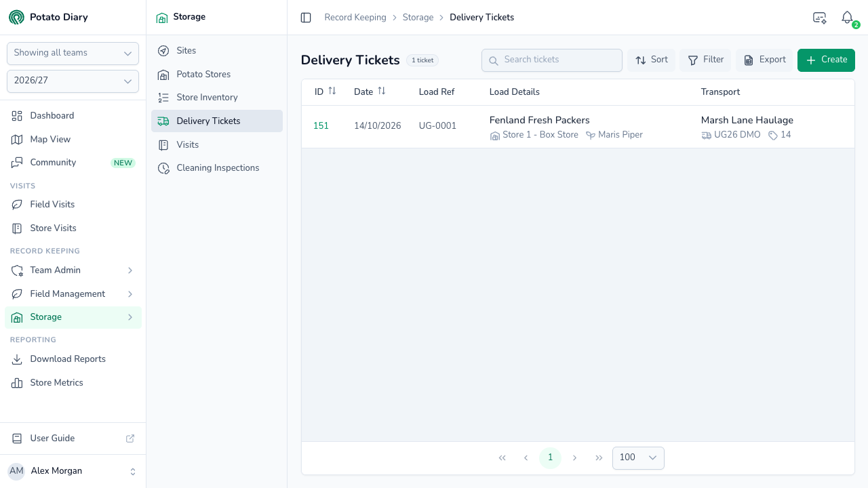The width and height of the screenshot is (868, 488).
Task: Click the Sort button
Action: (x=651, y=60)
